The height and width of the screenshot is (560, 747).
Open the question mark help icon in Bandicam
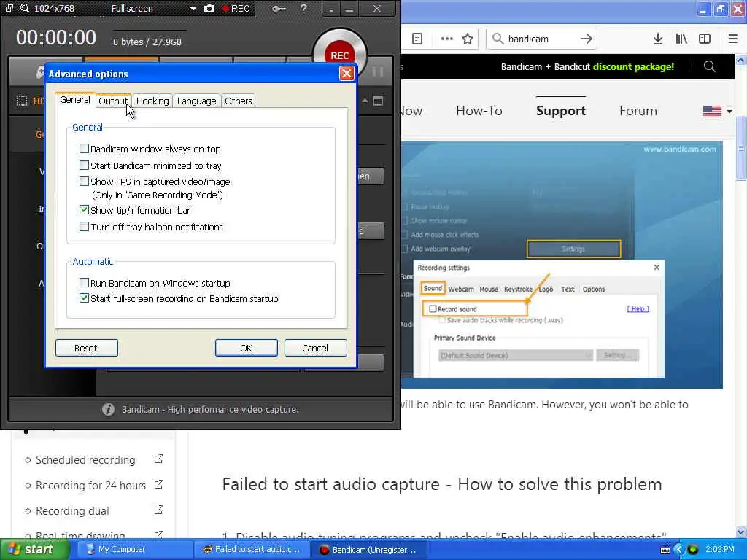click(303, 9)
